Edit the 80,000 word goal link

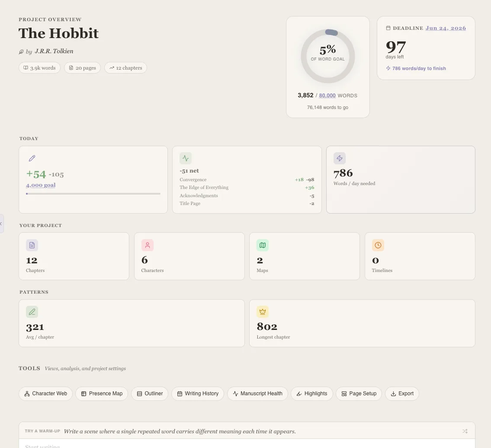click(x=327, y=96)
